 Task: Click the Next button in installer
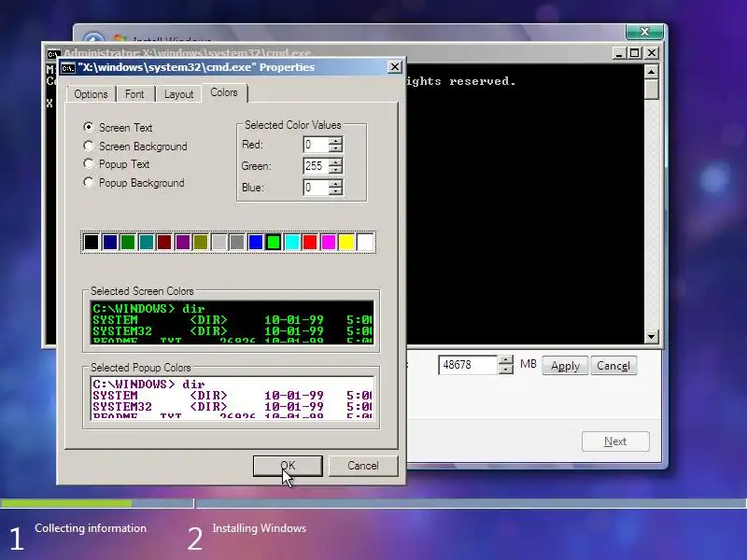click(x=615, y=441)
